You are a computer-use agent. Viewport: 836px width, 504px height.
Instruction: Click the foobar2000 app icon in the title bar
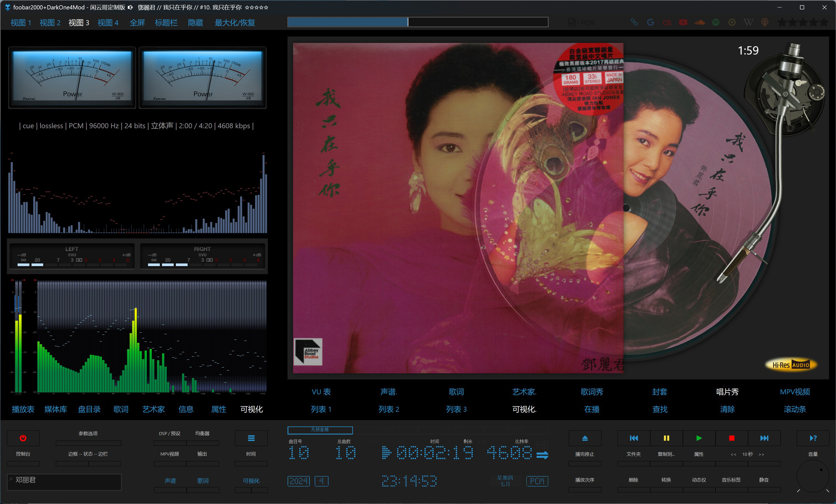[7, 7]
